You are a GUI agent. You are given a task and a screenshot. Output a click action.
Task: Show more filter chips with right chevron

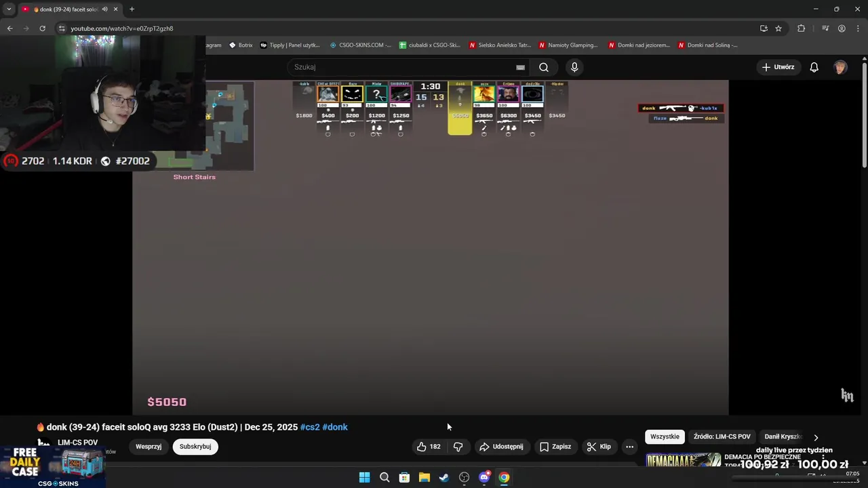[816, 437]
